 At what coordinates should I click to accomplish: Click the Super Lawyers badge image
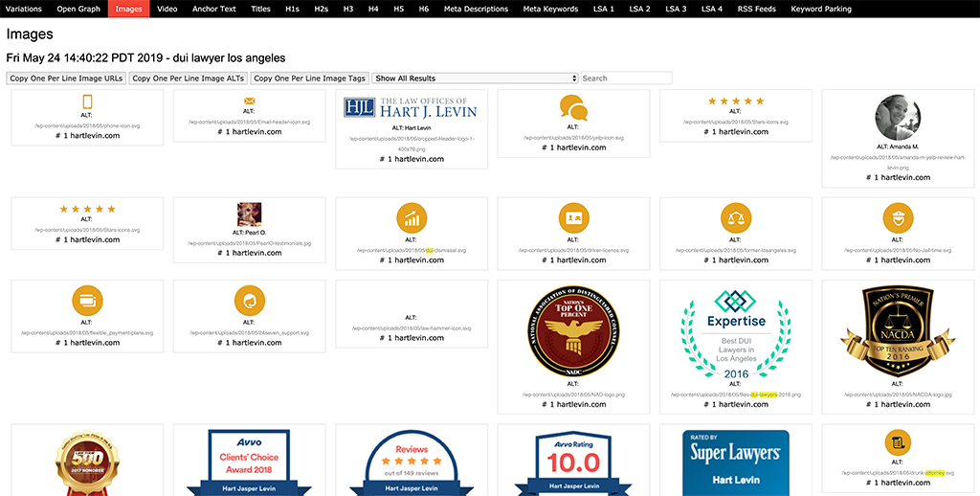[736, 462]
